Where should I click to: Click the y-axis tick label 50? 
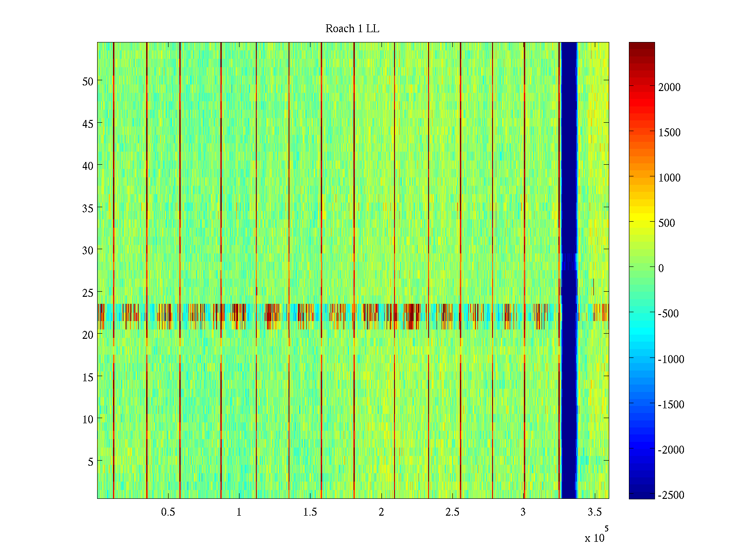pyautogui.click(x=87, y=81)
